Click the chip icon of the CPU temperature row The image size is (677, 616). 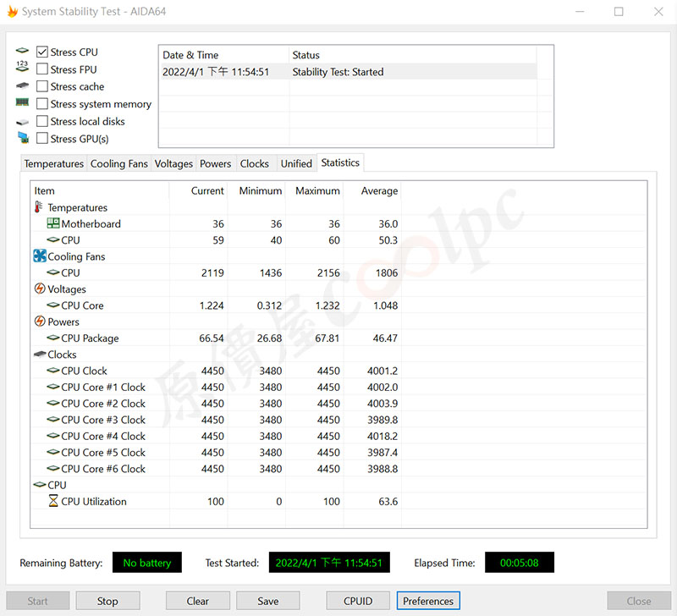pyautogui.click(x=53, y=239)
